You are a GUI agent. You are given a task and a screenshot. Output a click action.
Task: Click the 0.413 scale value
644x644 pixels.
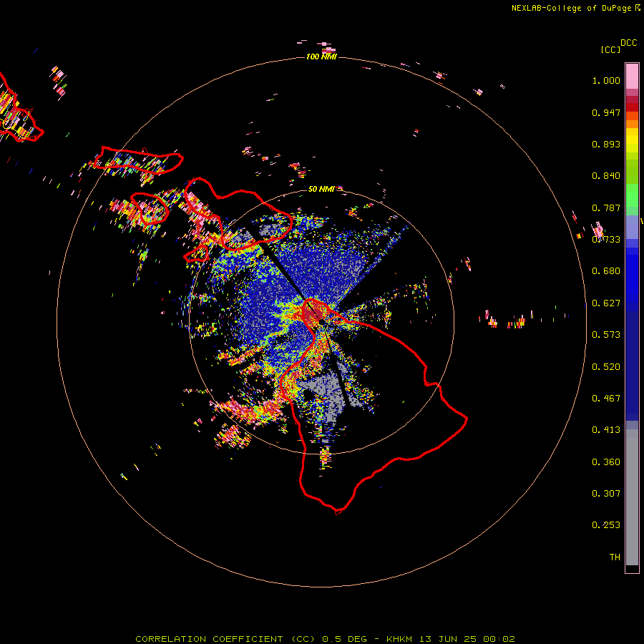[606, 430]
